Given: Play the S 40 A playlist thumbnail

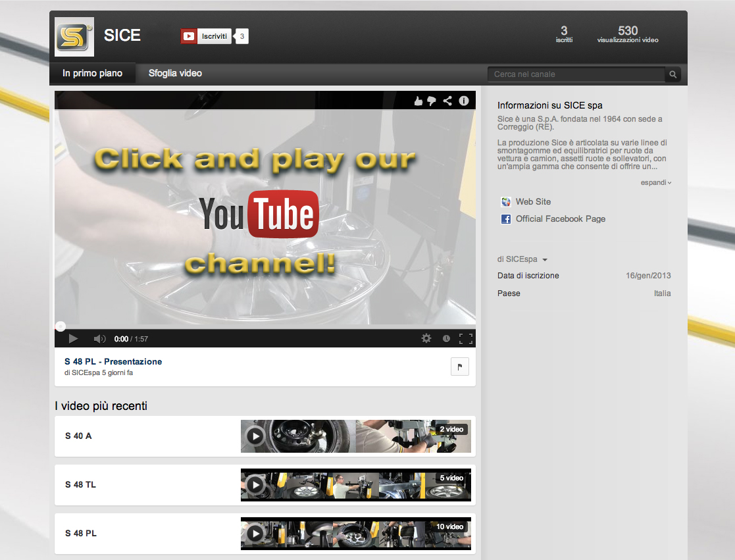Looking at the screenshot, I should click(x=356, y=436).
